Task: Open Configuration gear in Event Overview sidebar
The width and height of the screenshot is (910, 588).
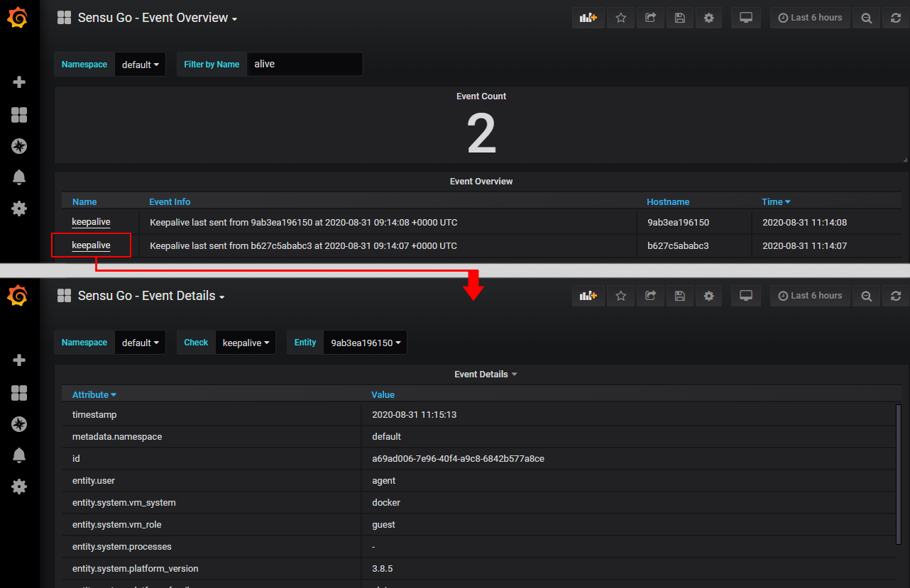Action: point(19,209)
